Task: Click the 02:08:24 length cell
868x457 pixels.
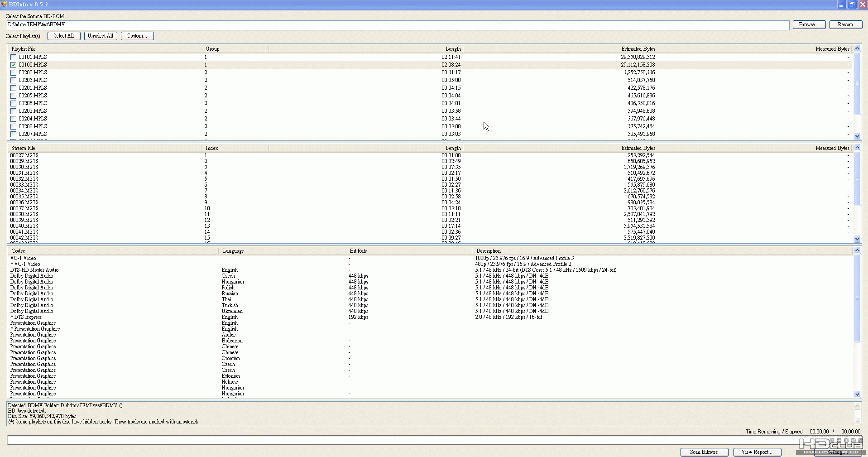Action: pos(451,65)
